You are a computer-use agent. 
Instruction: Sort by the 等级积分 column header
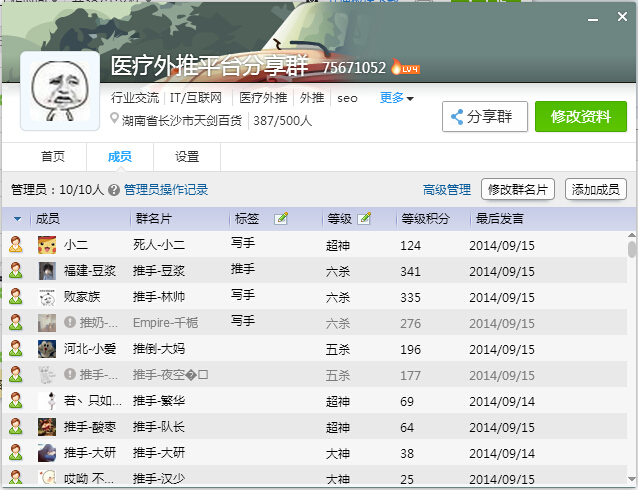point(426,218)
